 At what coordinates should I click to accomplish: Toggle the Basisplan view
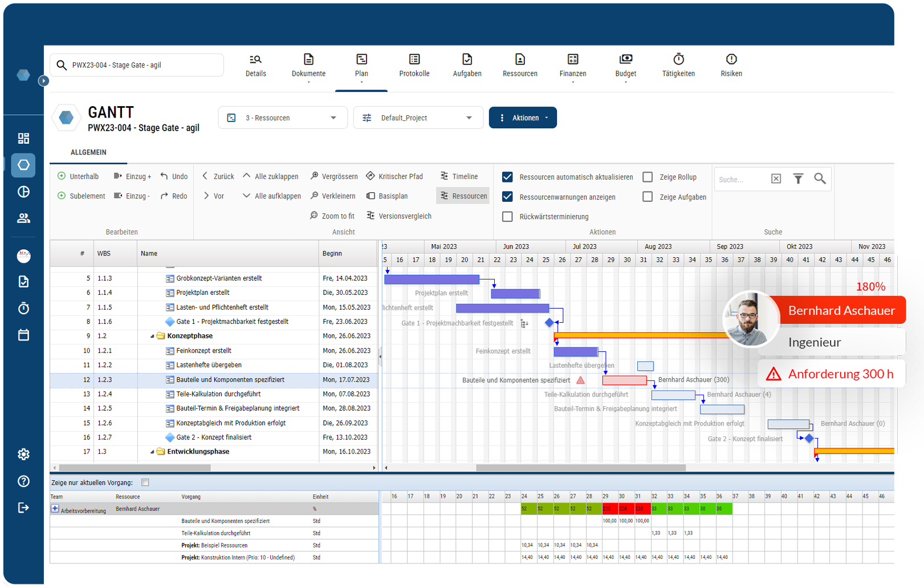[x=387, y=196]
